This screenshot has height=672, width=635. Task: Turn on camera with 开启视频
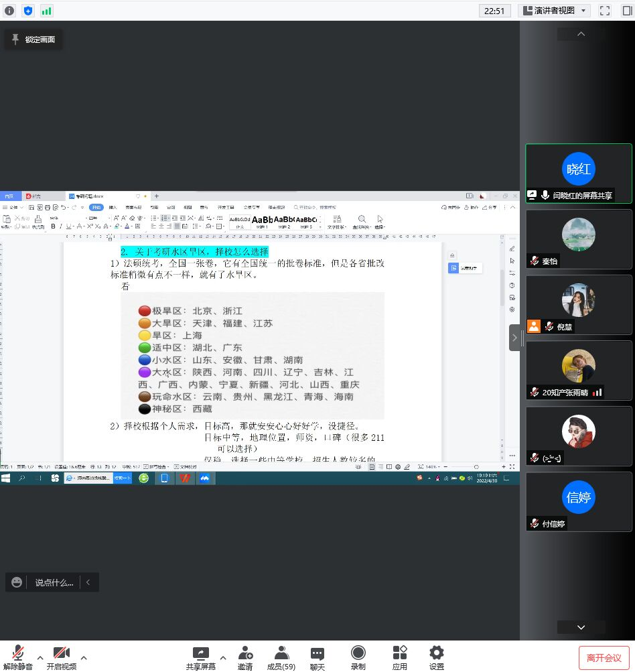[x=62, y=657]
